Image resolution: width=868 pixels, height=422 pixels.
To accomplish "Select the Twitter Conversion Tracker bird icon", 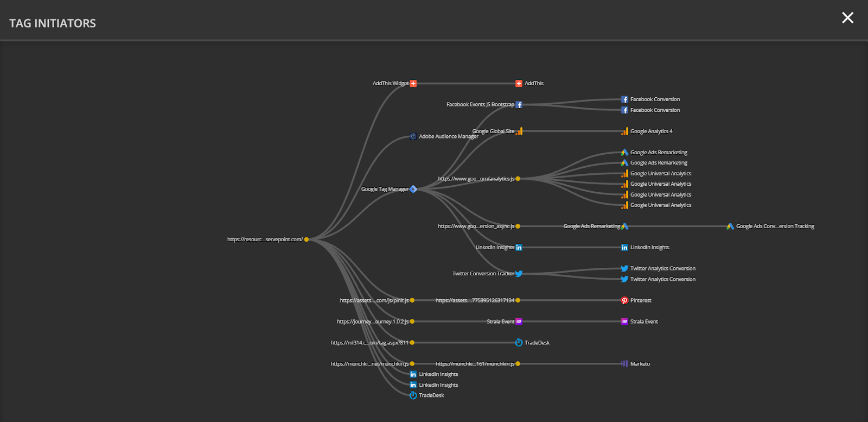I will [x=519, y=274].
